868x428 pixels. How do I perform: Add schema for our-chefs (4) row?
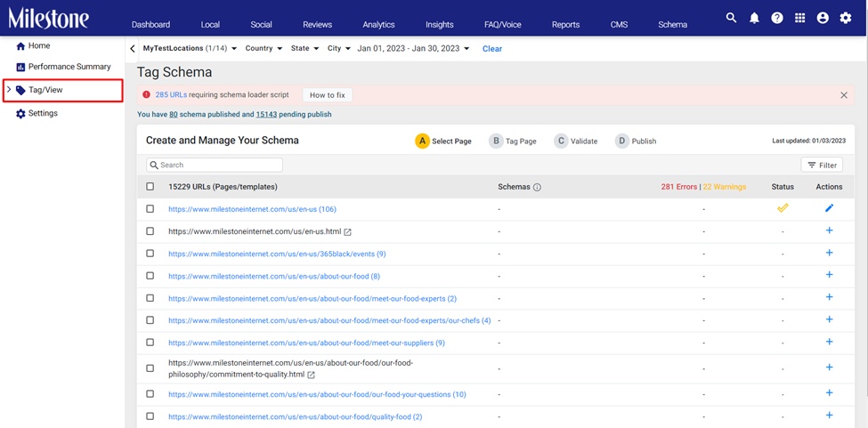[x=829, y=319]
